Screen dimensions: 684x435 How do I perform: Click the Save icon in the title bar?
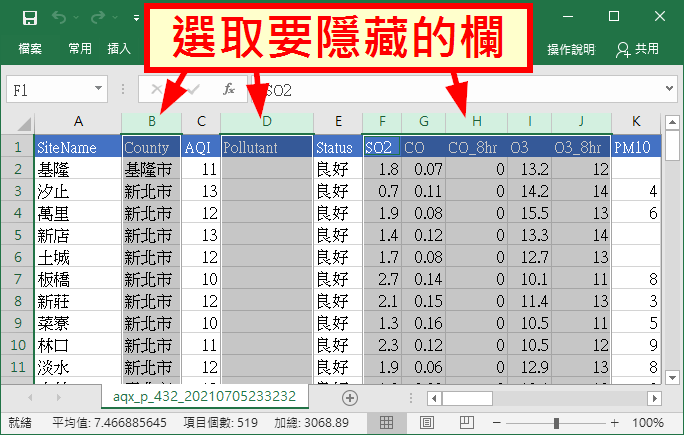click(30, 18)
